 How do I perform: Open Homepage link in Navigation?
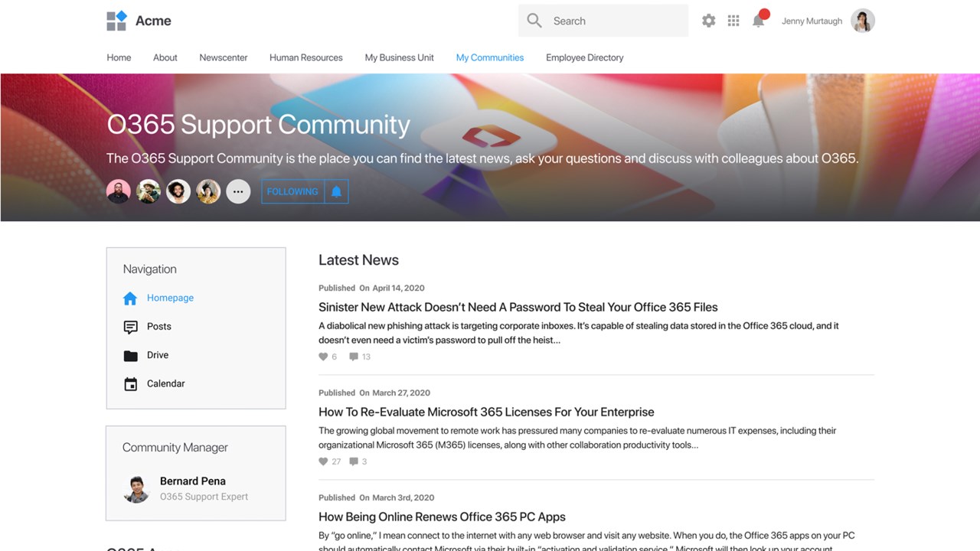click(170, 298)
